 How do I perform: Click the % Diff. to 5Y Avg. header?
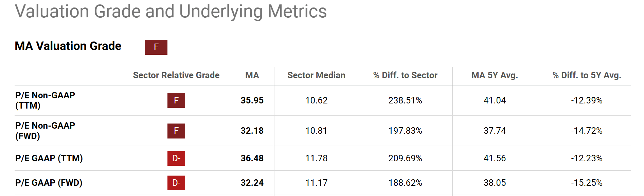pyautogui.click(x=587, y=75)
